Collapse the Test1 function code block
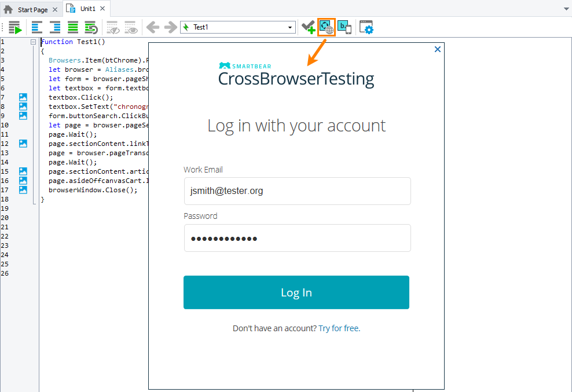The height and width of the screenshot is (392, 572). coord(33,42)
